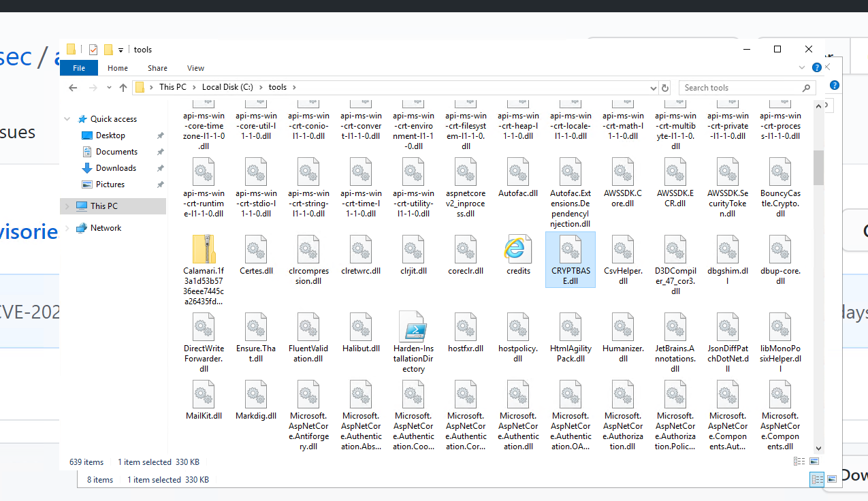The image size is (868, 501).
Task: Open the Customize Quick Access Toolbar dropdown
Action: click(120, 50)
